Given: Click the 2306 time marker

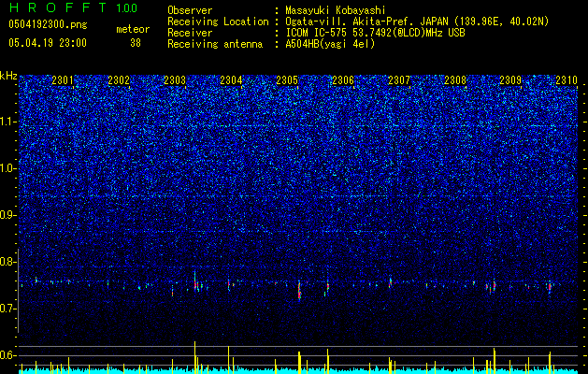Looking at the screenshot, I should point(343,80).
